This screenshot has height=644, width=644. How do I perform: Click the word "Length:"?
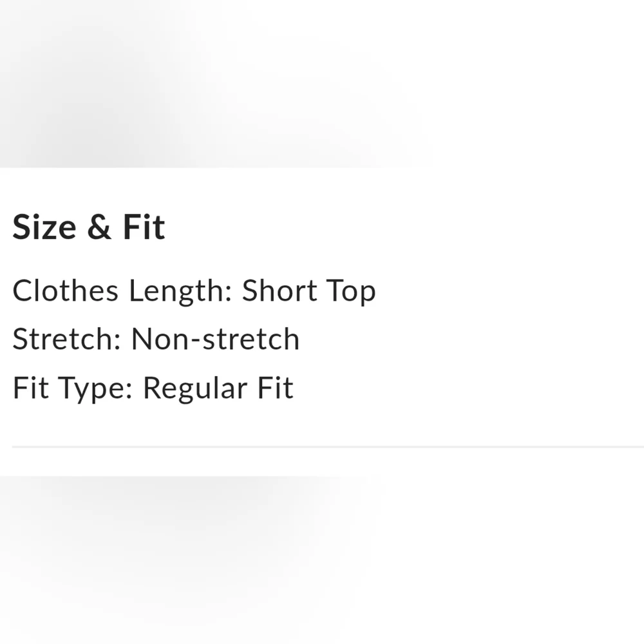point(180,291)
